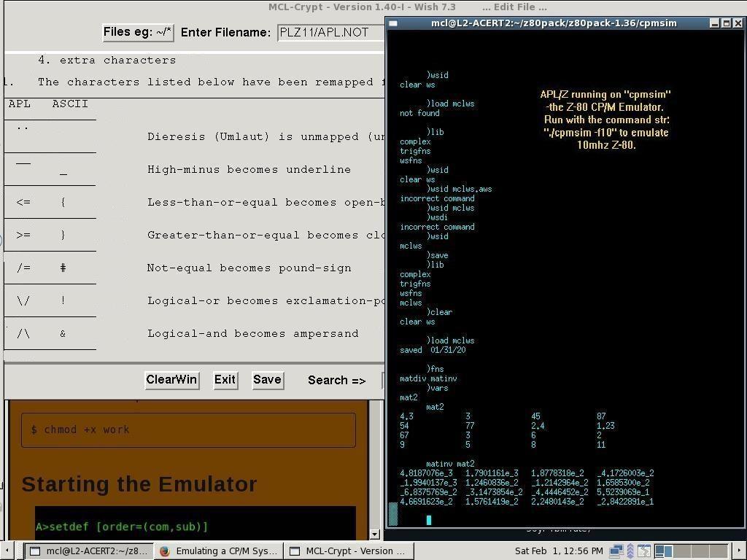Click the ')wsdi' typo line in terminal
The width and height of the screenshot is (747, 560).
click(x=437, y=217)
